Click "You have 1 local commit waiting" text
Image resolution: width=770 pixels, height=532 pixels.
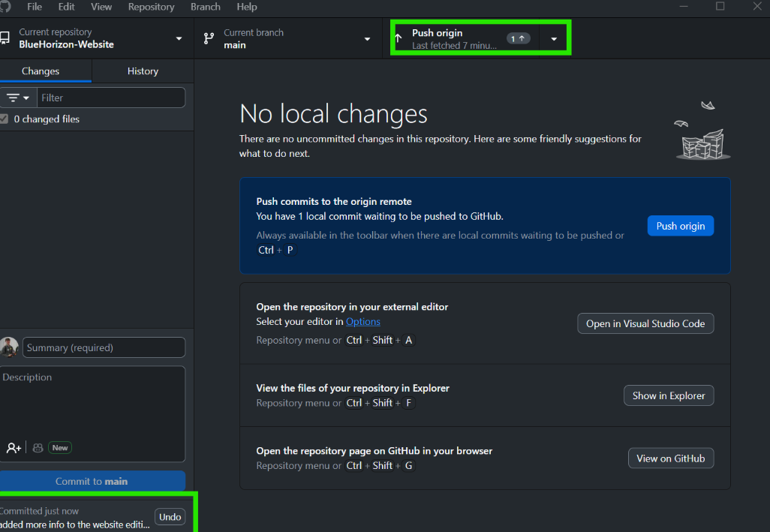click(x=380, y=216)
